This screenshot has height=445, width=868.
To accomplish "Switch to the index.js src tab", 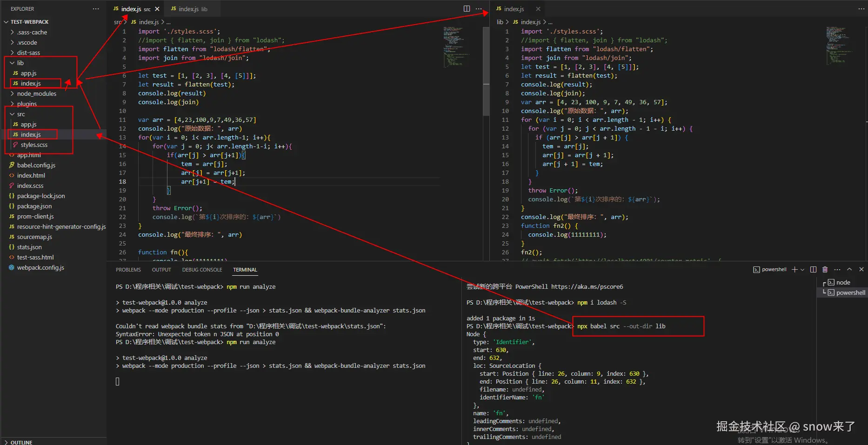I will pyautogui.click(x=136, y=9).
